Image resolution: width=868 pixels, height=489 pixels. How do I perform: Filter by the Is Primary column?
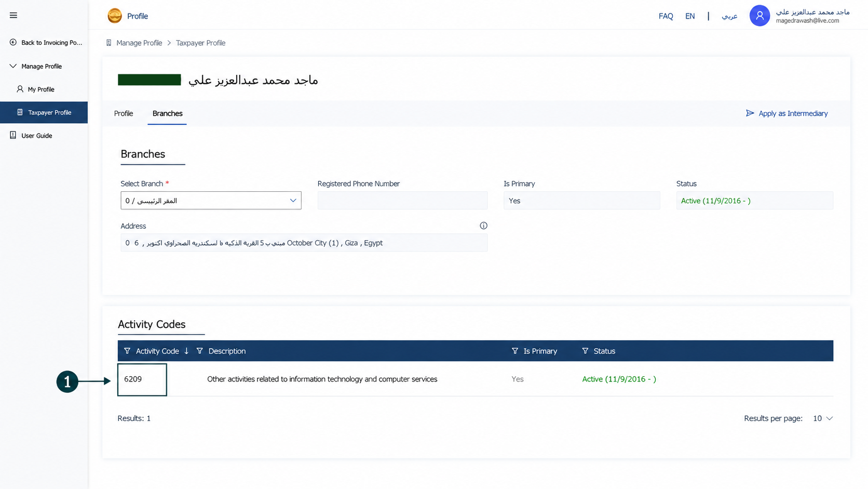(514, 351)
